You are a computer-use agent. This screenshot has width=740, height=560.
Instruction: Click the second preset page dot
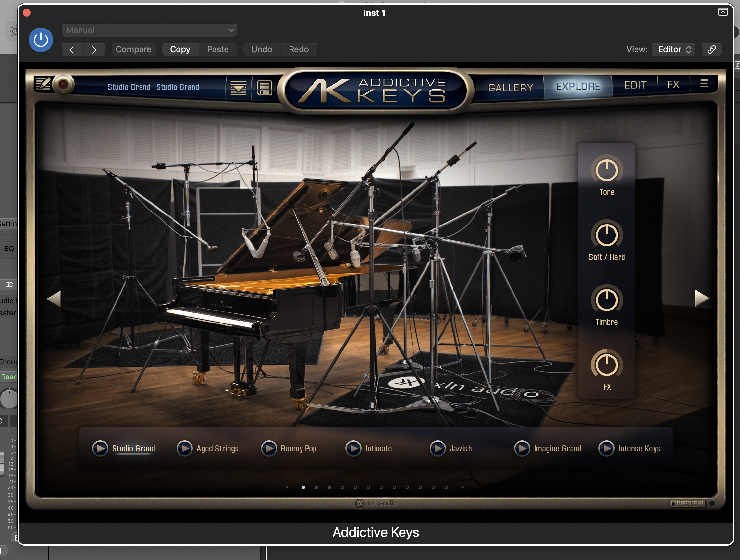316,487
